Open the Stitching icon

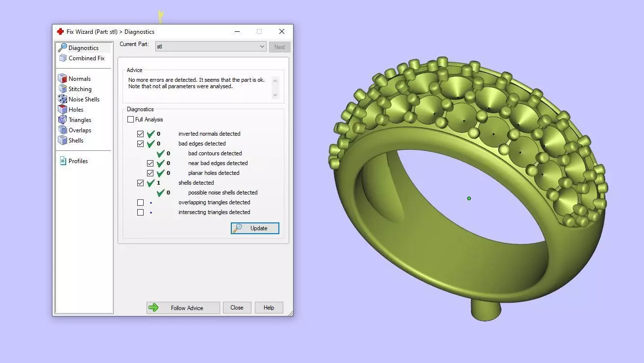pyautogui.click(x=62, y=89)
